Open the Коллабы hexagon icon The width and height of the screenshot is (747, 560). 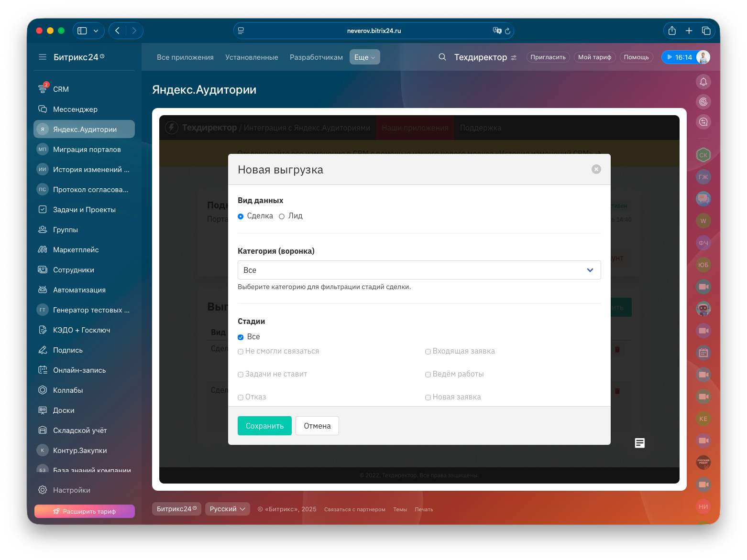tap(43, 390)
